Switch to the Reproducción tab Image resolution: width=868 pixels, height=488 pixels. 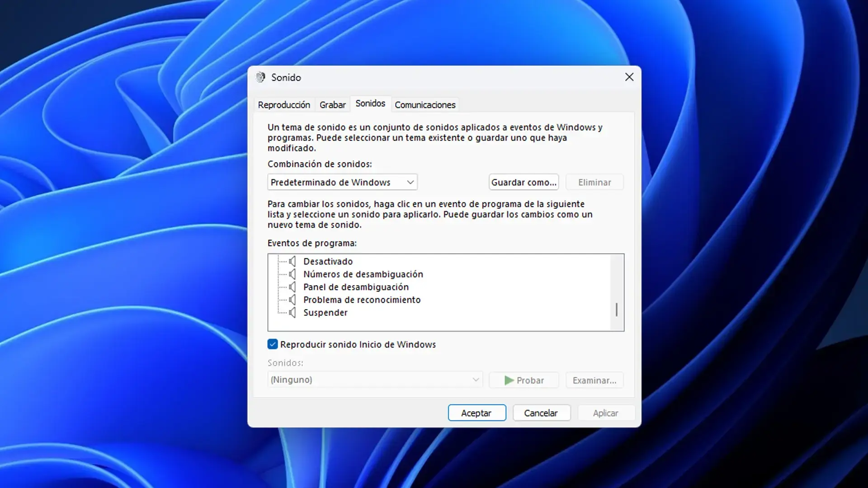click(x=284, y=104)
